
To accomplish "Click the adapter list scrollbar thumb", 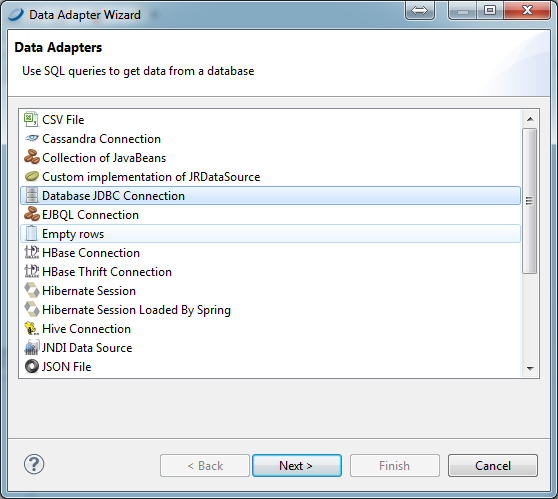I will click(530, 201).
